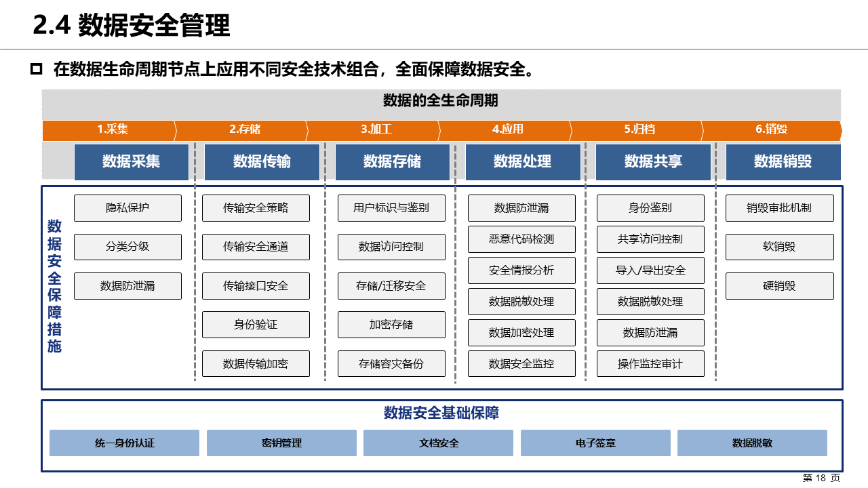Image resolution: width=868 pixels, height=488 pixels.
Task: Select the 用户标识与鉴别 box
Action: (x=391, y=208)
